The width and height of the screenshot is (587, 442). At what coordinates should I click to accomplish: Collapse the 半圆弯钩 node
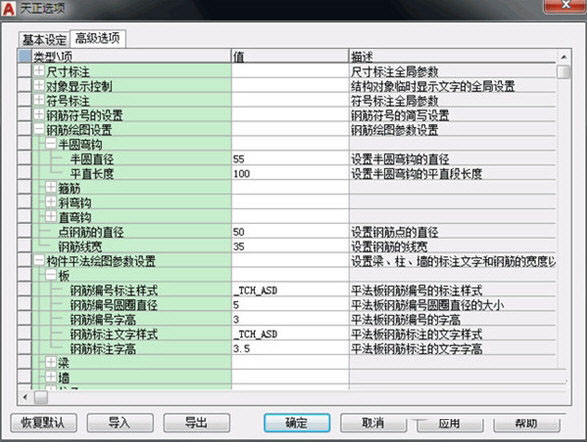[x=51, y=144]
